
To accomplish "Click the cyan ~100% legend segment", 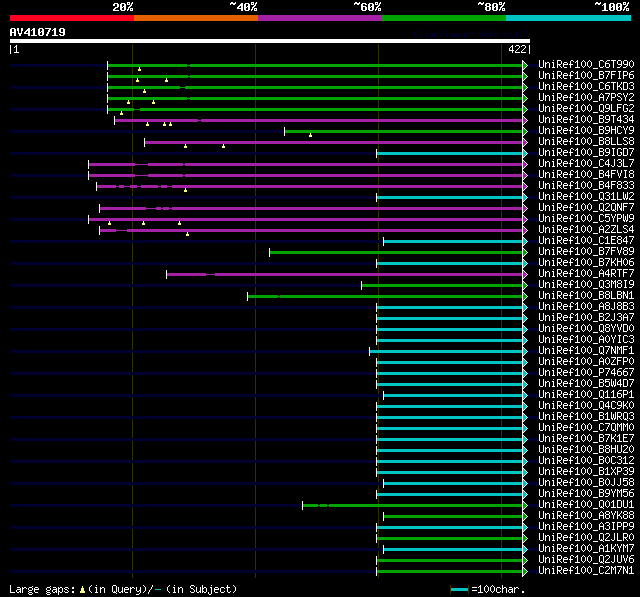I will [x=568, y=18].
